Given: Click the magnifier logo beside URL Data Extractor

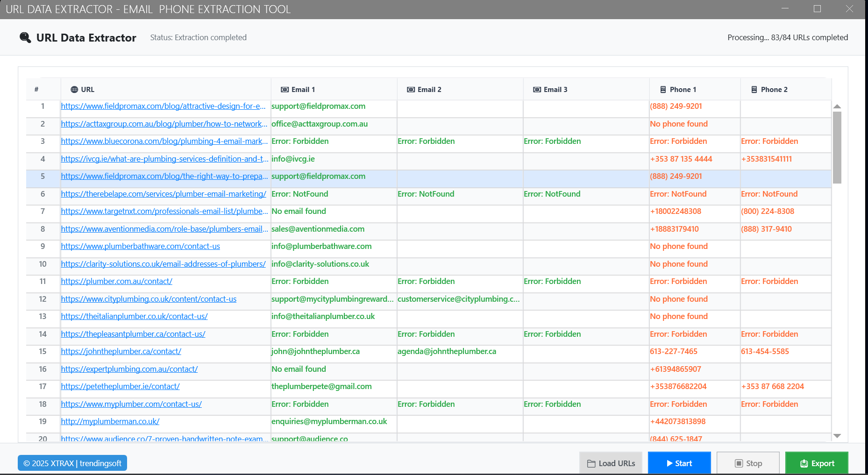Looking at the screenshot, I should click(25, 37).
